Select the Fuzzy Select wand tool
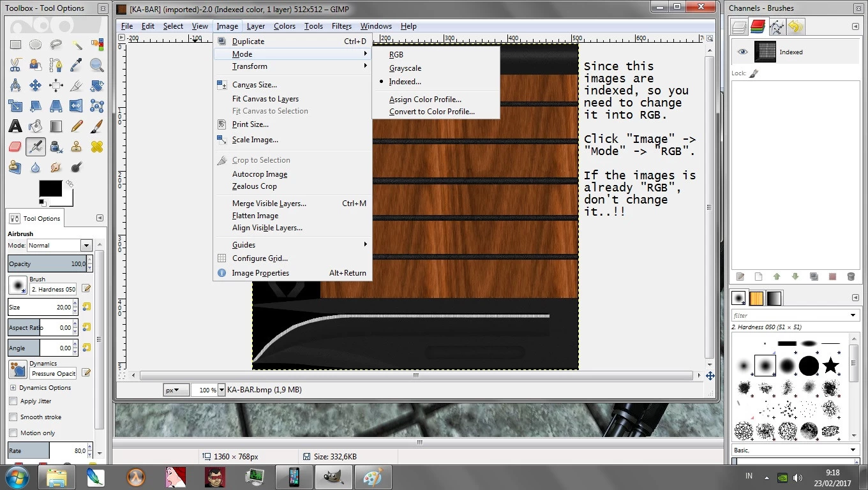This screenshot has height=490, width=868. tap(77, 45)
